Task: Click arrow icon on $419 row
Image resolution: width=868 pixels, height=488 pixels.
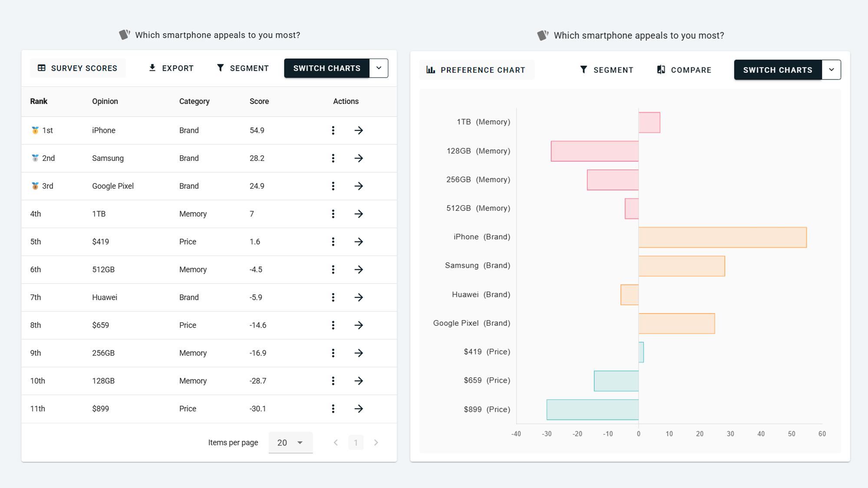Action: click(x=358, y=242)
